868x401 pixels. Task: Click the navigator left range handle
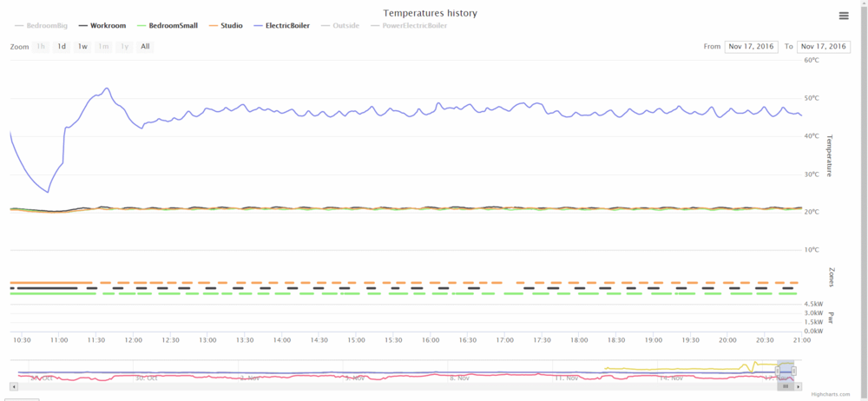(778, 371)
